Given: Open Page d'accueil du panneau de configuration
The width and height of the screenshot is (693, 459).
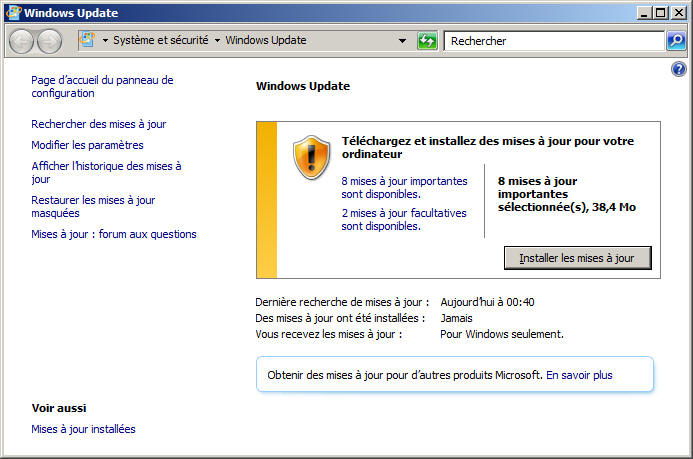Looking at the screenshot, I should click(102, 87).
